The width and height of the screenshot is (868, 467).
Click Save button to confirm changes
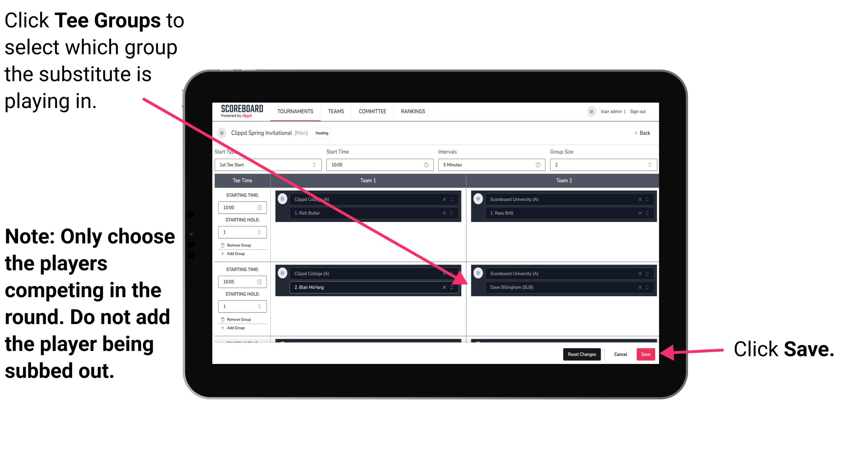point(646,354)
